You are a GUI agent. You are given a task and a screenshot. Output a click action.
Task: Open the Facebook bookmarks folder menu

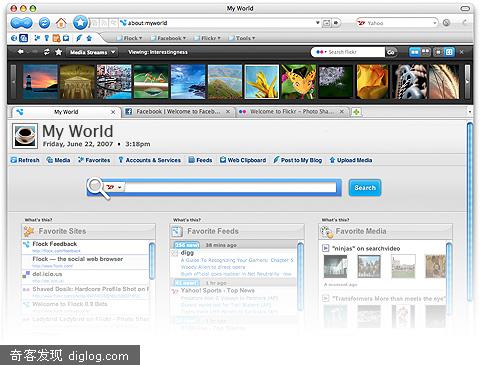click(x=168, y=38)
